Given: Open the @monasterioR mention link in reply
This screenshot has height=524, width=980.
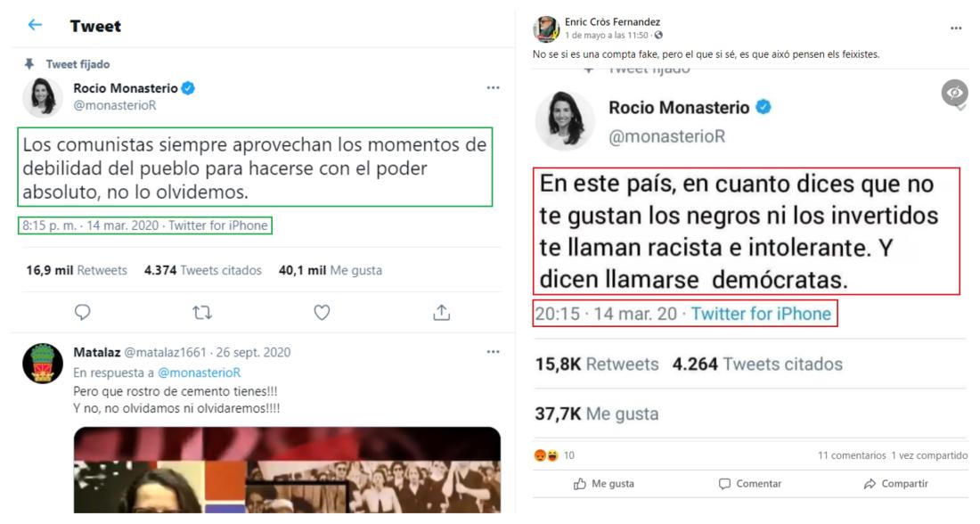Looking at the screenshot, I should [199, 373].
